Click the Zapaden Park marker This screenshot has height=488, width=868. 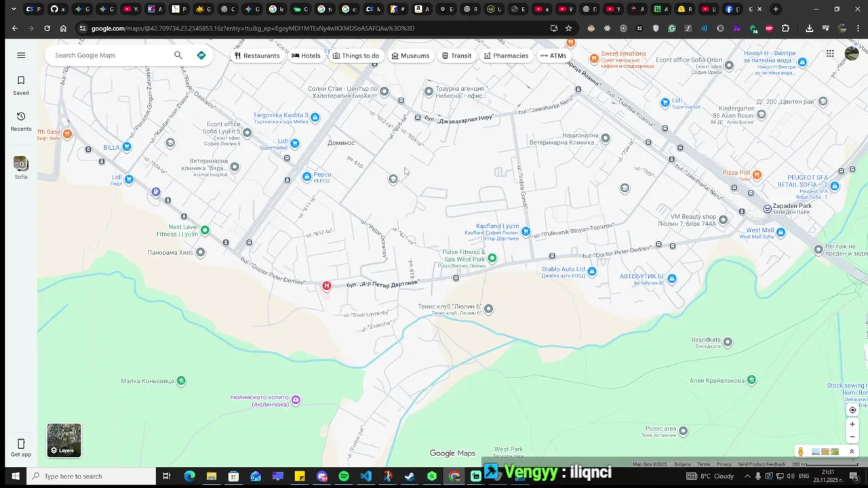pyautogui.click(x=767, y=209)
